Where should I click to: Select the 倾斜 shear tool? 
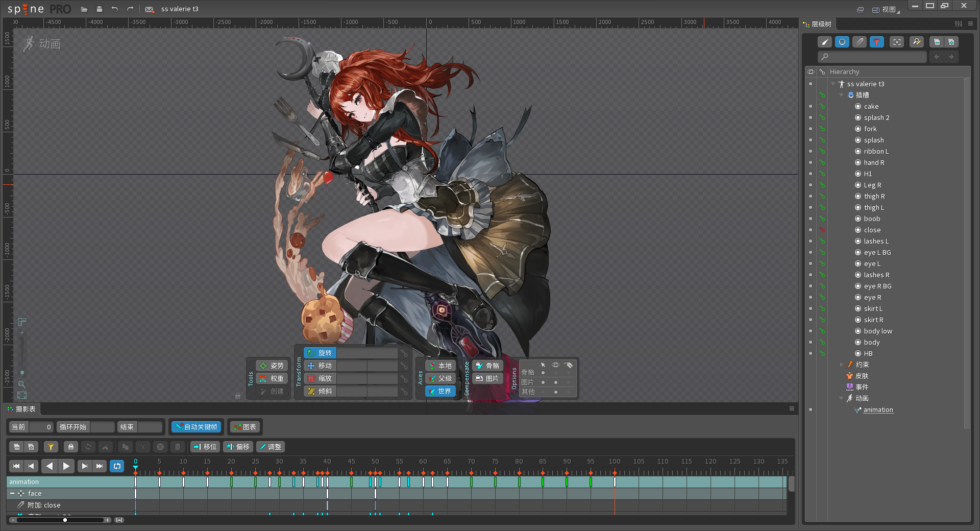320,391
